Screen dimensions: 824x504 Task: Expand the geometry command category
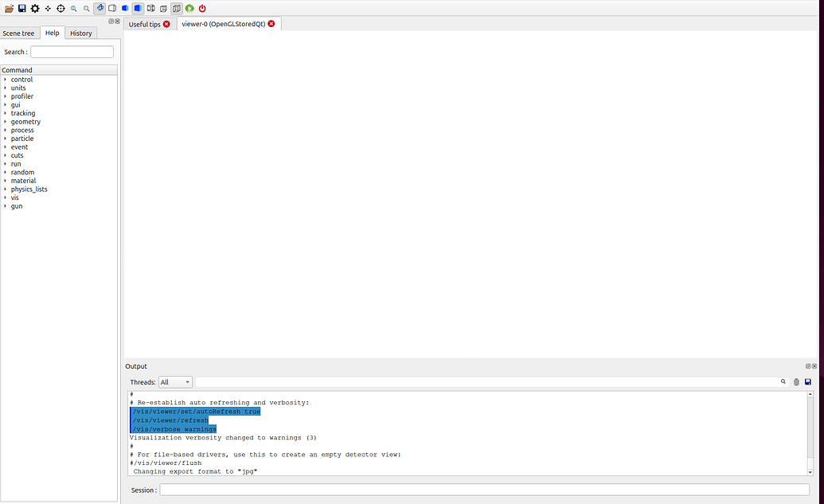pos(25,121)
